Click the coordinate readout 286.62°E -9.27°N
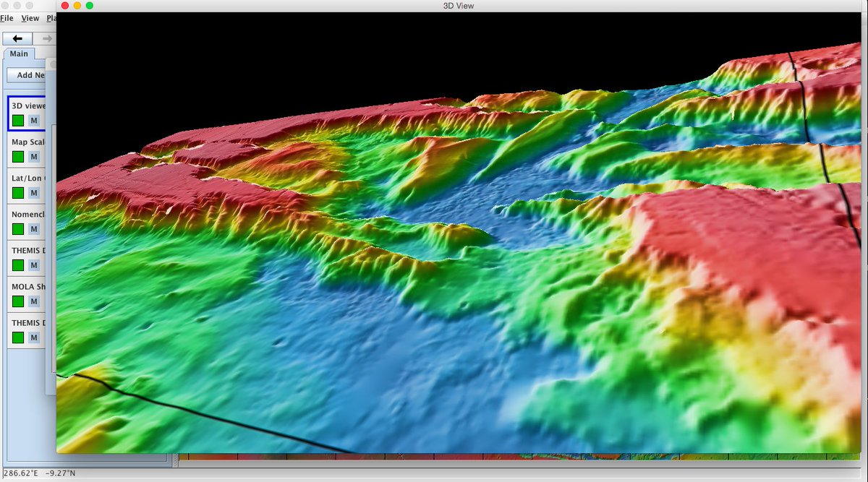 point(39,473)
